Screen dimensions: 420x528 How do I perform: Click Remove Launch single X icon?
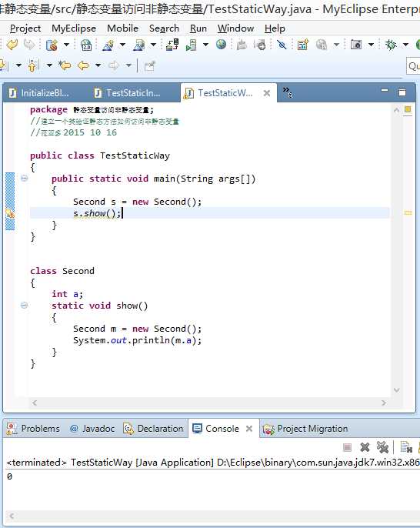pyautogui.click(x=365, y=447)
